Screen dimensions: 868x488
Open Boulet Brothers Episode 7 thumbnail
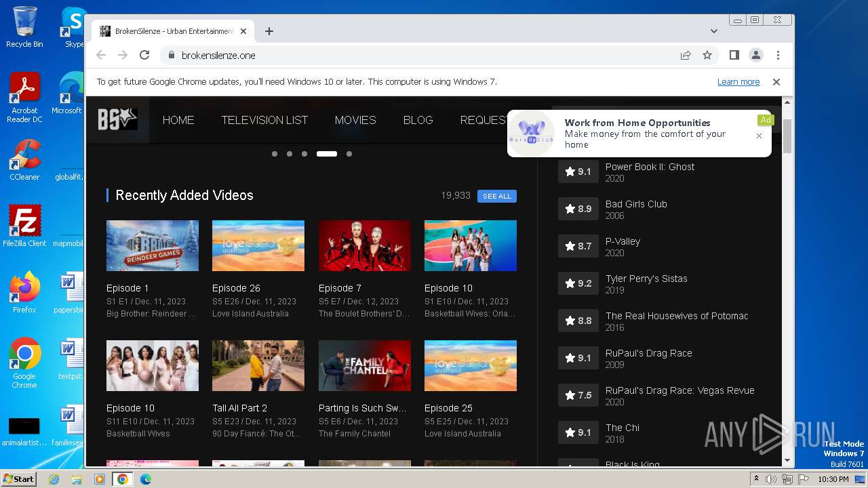[365, 245]
